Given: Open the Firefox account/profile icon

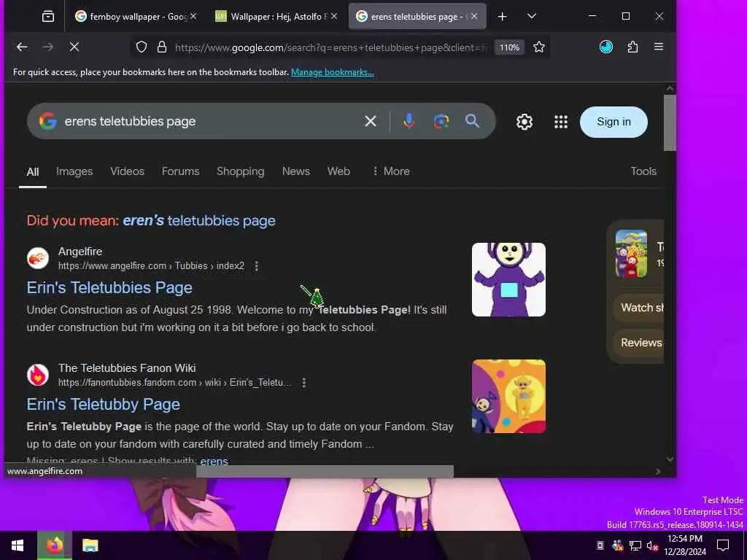Looking at the screenshot, I should click(x=606, y=47).
